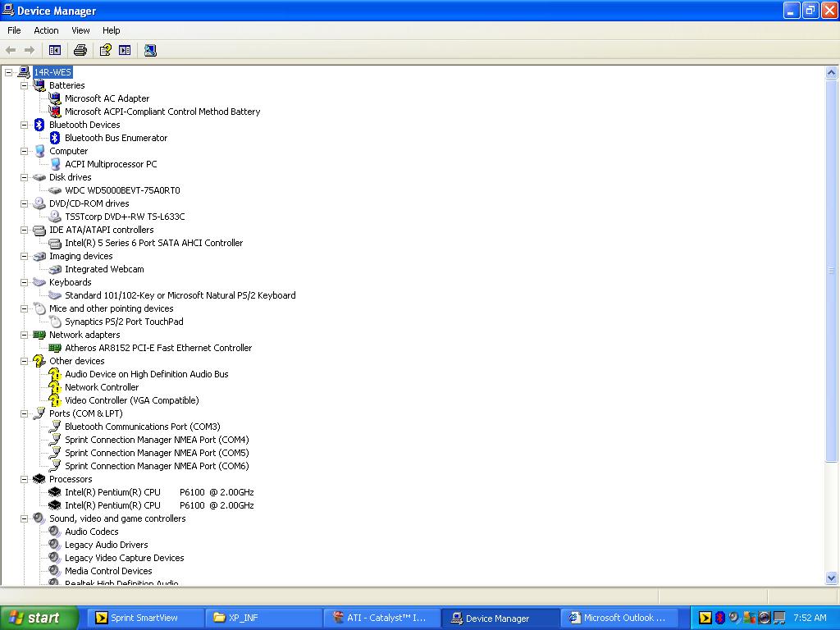Click the Device Manager taskbar button

click(500, 618)
